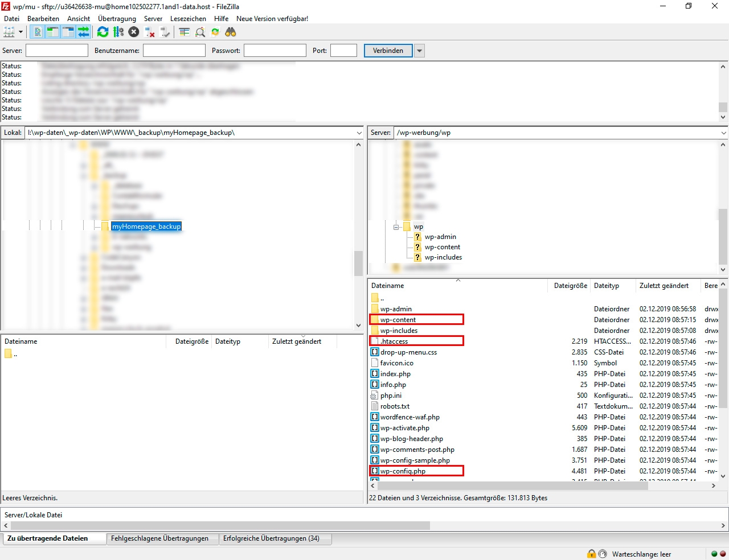Viewport: 729px width, 560px height.
Task: Select the myHomepage_backup folder in local tree
Action: (x=146, y=227)
